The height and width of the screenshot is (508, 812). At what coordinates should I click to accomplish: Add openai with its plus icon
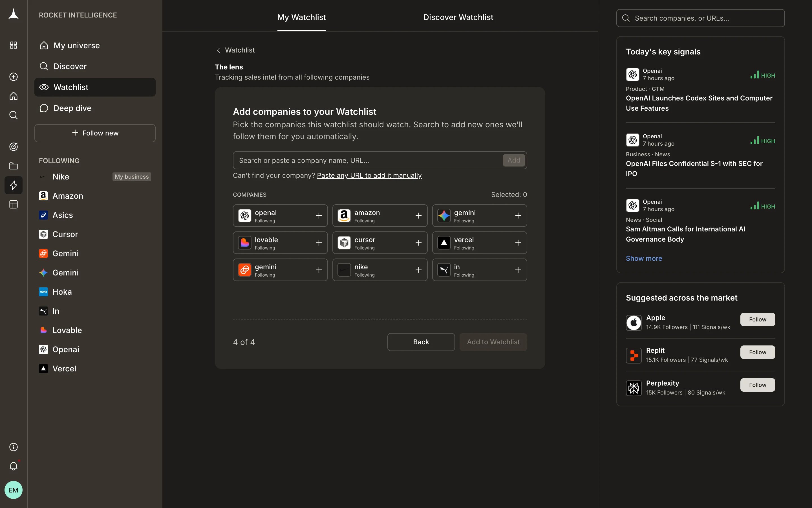319,216
